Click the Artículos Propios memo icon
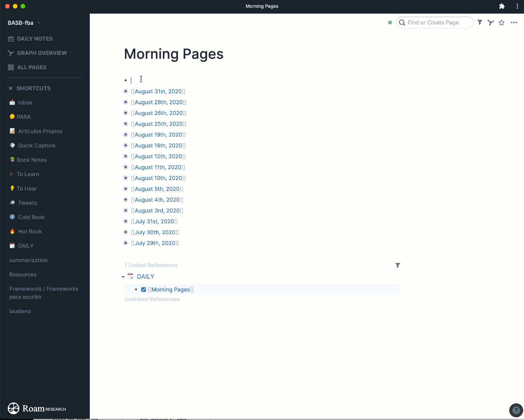This screenshot has width=524, height=420. point(12,131)
